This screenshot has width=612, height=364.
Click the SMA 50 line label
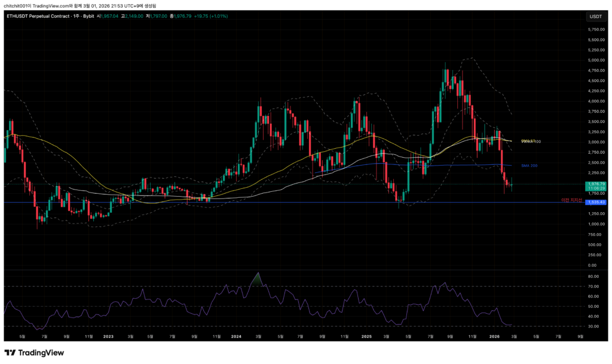[528, 140]
